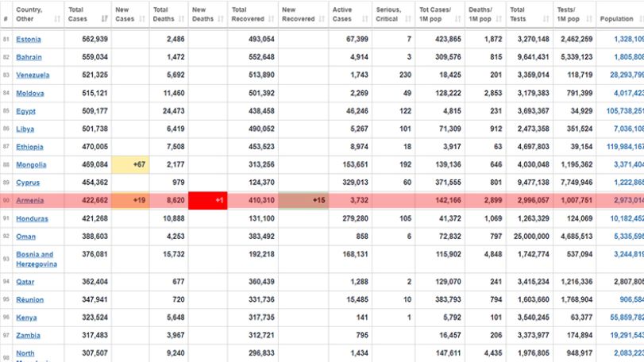Sort by Active Cases column arrows
Viewport: 644px width, 362px height.
pos(365,19)
